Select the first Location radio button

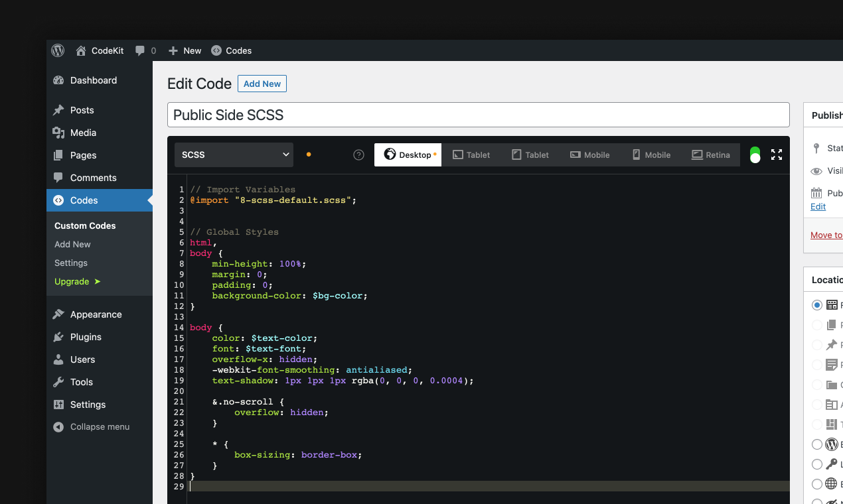click(x=816, y=305)
